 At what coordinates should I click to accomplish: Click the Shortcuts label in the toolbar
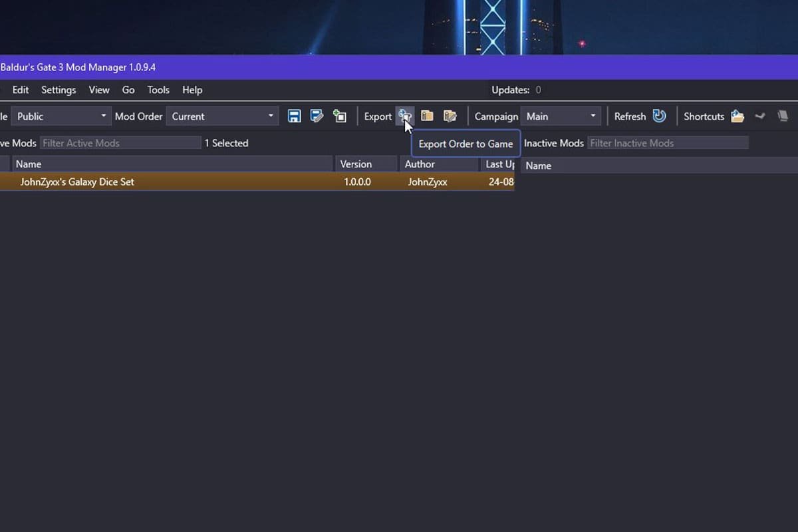704,116
